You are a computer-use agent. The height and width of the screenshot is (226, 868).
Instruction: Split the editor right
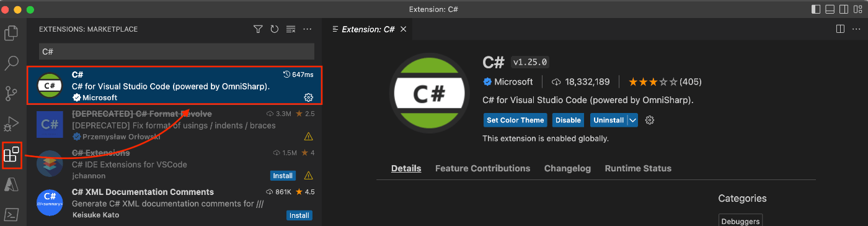(840, 29)
